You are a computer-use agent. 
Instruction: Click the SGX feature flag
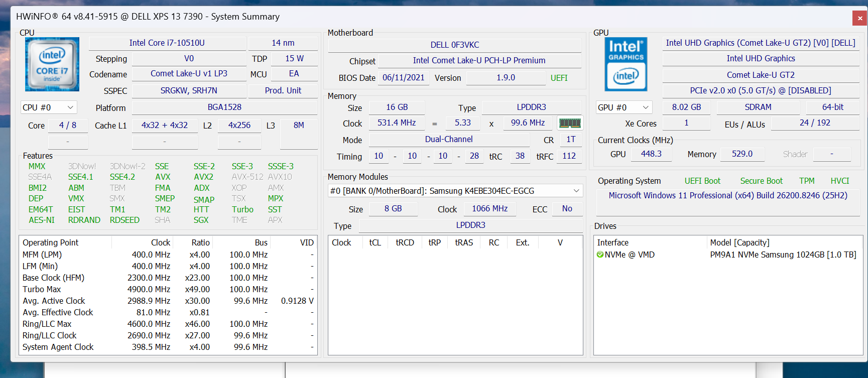click(x=201, y=220)
